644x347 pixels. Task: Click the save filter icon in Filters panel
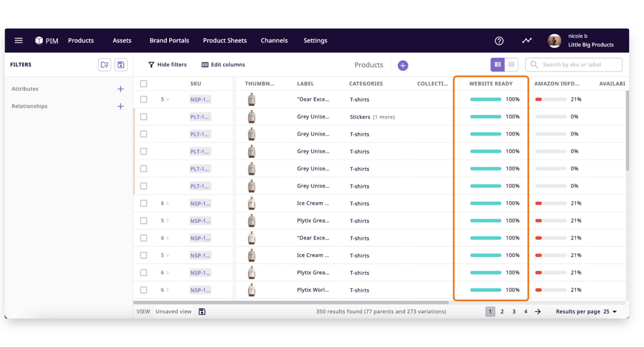(121, 65)
